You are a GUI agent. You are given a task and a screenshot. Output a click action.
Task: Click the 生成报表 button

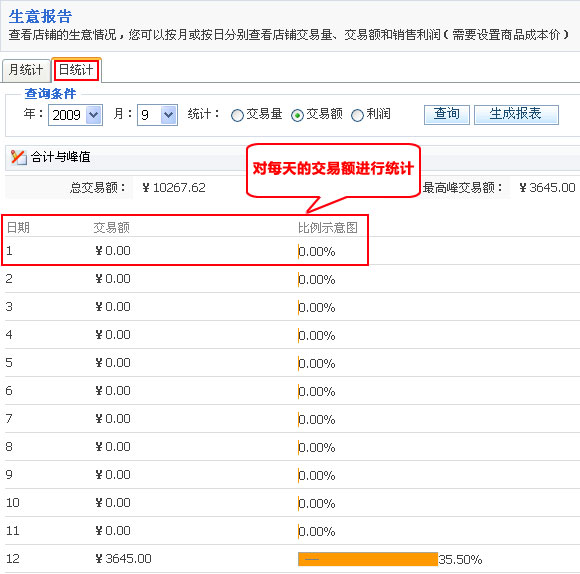516,115
